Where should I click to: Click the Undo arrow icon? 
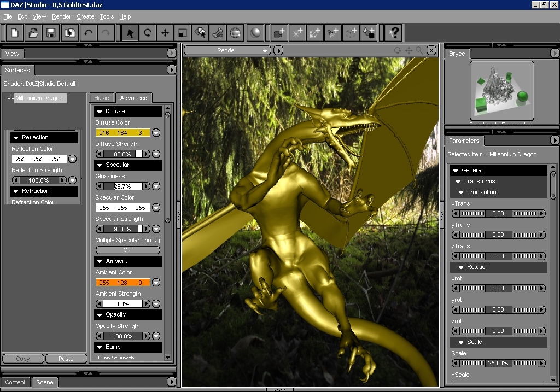pyautogui.click(x=88, y=33)
